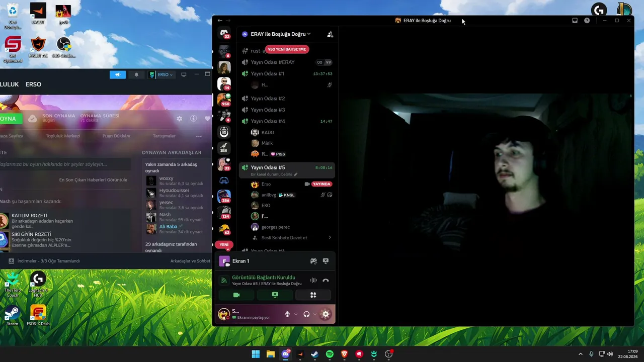Open the activities grid button in voice panel
This screenshot has width=644, height=362.
(313, 295)
